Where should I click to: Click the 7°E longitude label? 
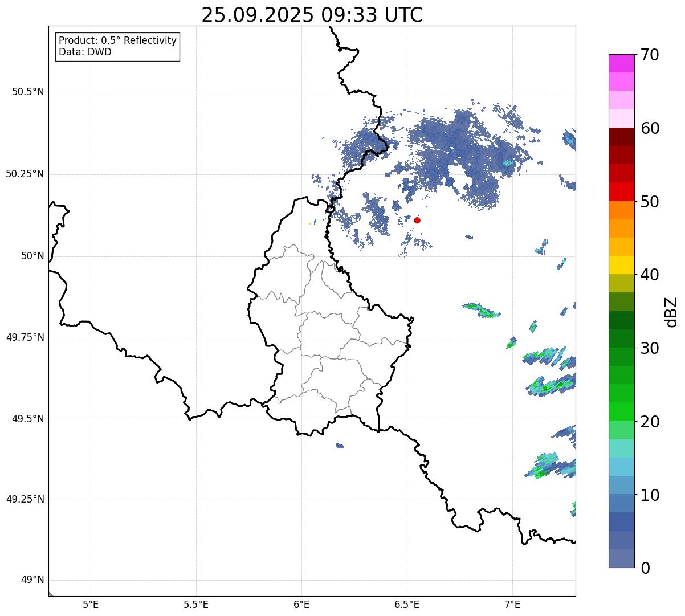(512, 604)
